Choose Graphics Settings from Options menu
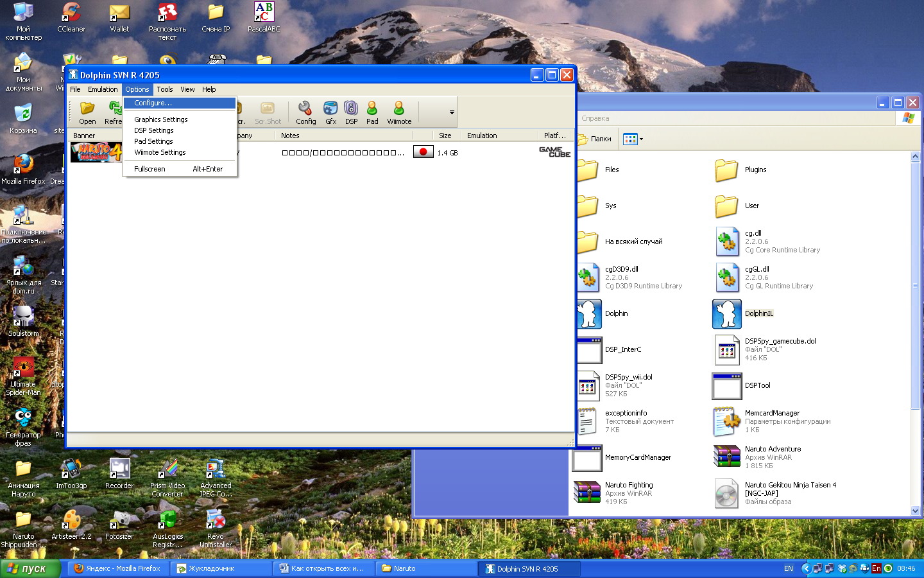The height and width of the screenshot is (578, 924). tap(180, 119)
